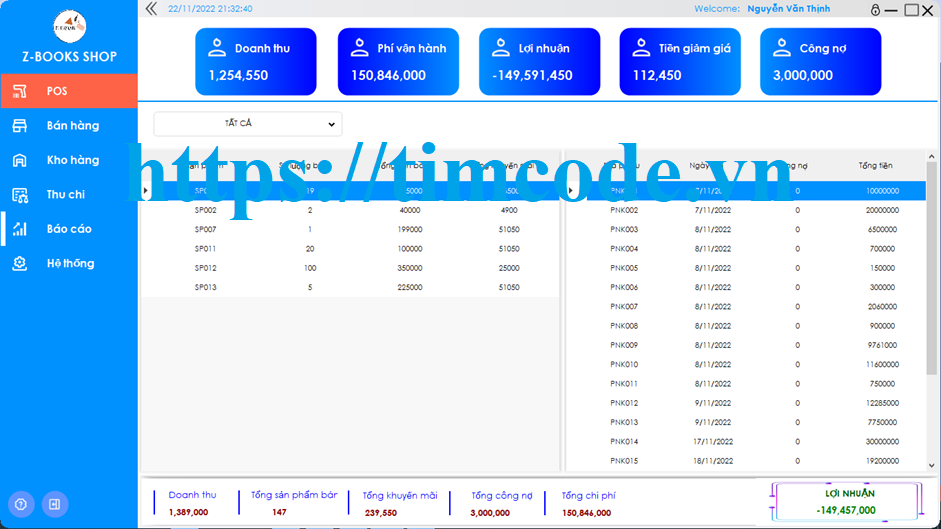Select receipt row PNK011
Viewport: 941px width, 529px height.
746,384
